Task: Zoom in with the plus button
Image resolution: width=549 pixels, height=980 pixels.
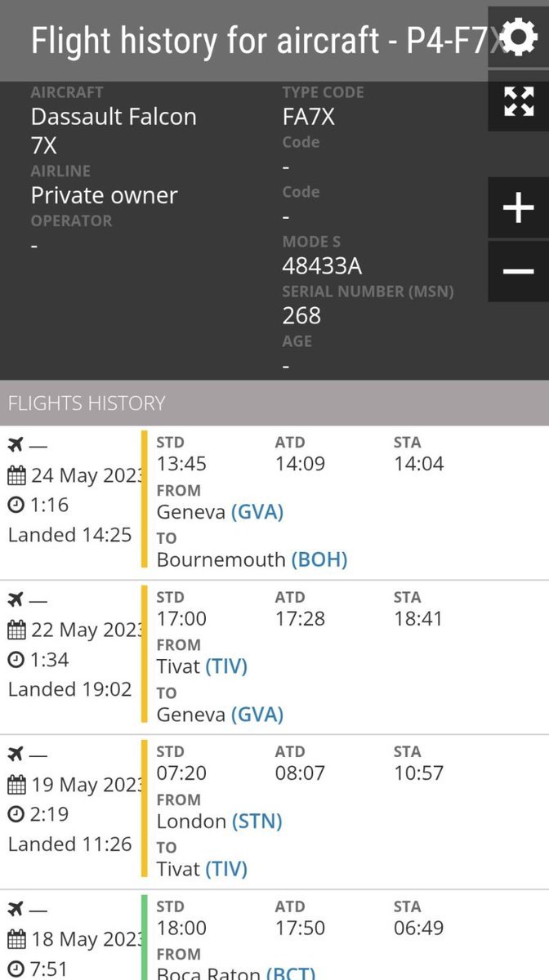Action: point(518,208)
